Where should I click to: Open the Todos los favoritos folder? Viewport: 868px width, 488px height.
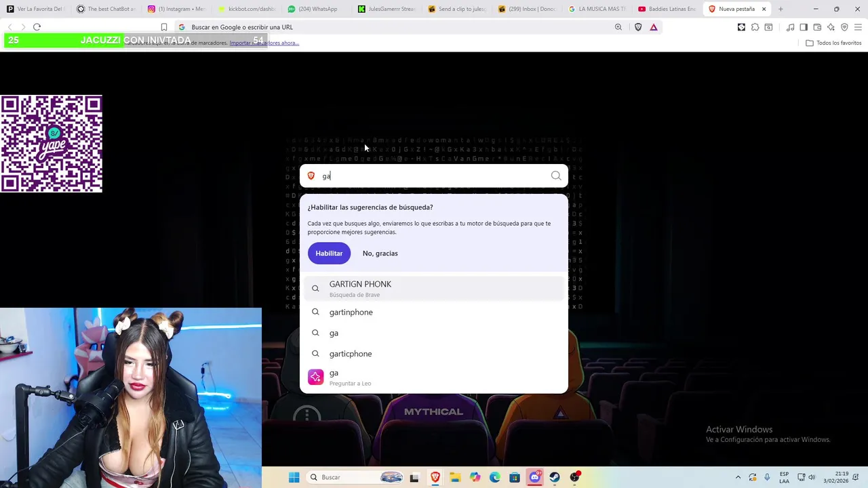click(833, 43)
